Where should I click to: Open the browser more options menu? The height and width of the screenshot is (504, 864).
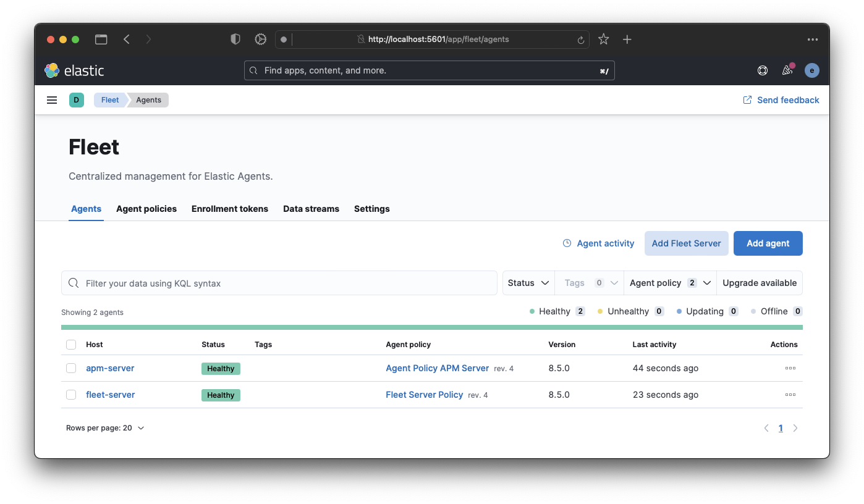[x=813, y=40]
